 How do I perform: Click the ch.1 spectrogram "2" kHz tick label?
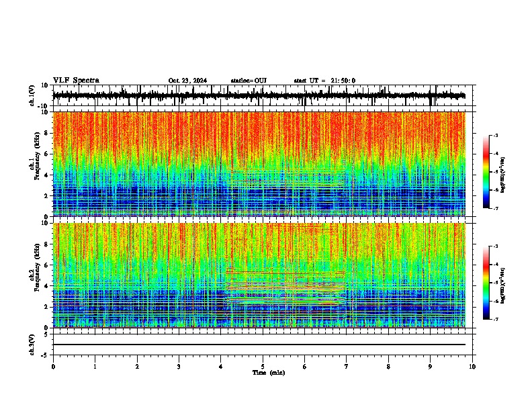46,196
